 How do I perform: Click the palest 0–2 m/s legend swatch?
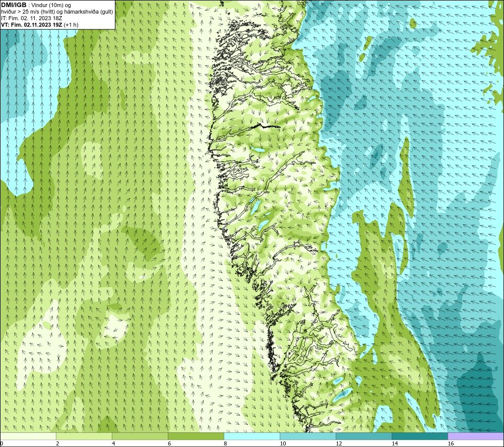(28, 436)
